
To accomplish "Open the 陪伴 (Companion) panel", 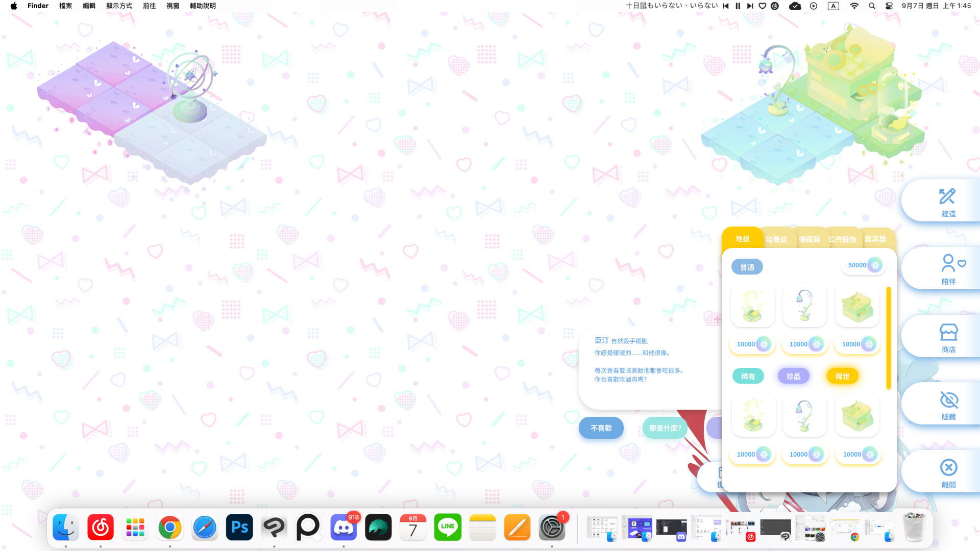I will [x=948, y=268].
